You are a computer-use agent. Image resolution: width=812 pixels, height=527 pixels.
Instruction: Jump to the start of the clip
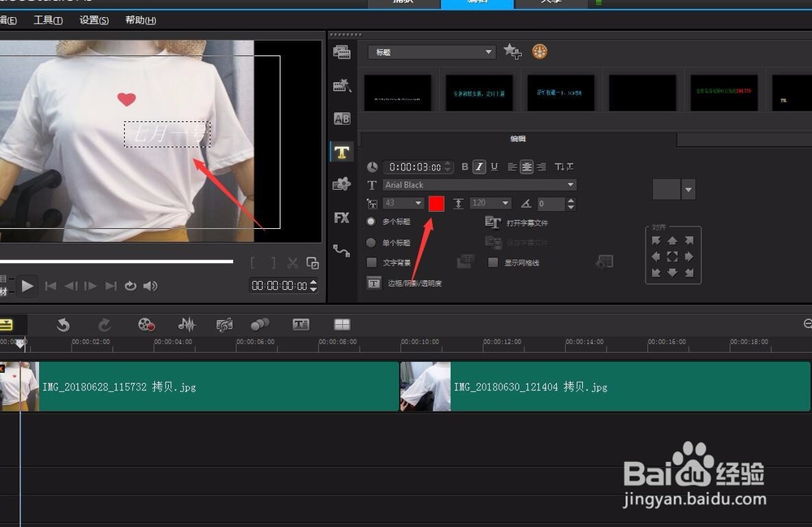pos(50,286)
